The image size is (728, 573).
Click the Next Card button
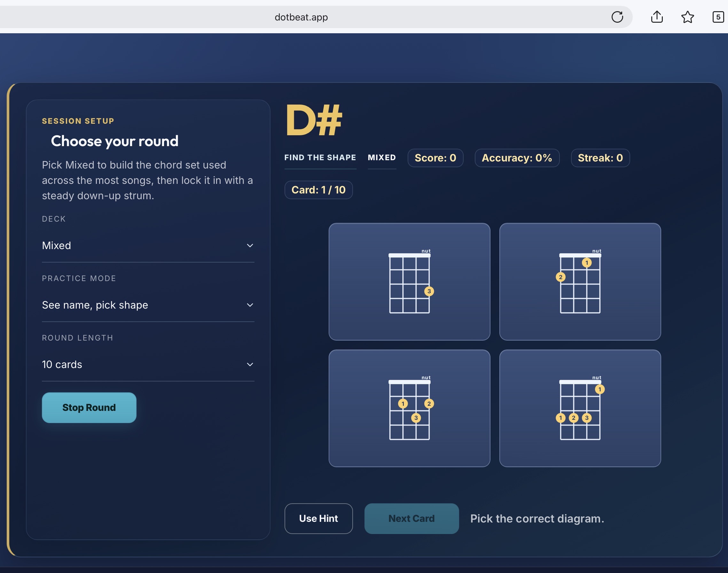click(x=411, y=518)
